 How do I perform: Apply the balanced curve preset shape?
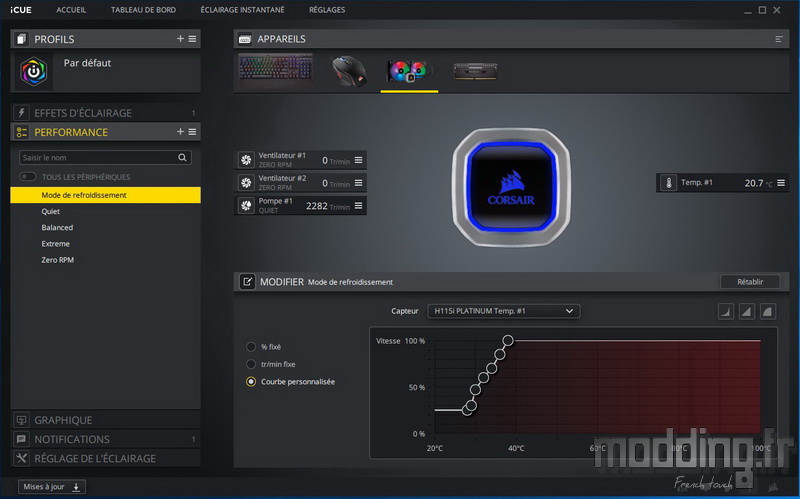click(x=746, y=311)
